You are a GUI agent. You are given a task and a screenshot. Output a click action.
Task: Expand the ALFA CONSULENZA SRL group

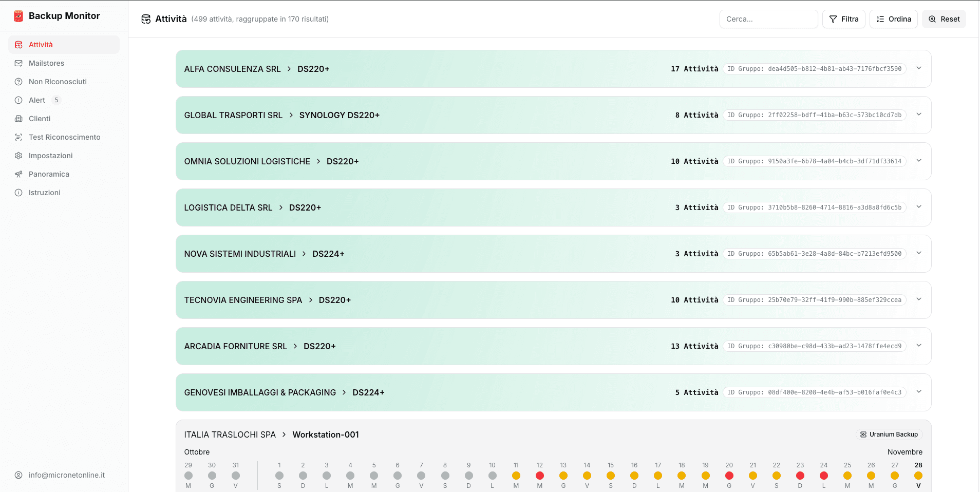pos(919,68)
